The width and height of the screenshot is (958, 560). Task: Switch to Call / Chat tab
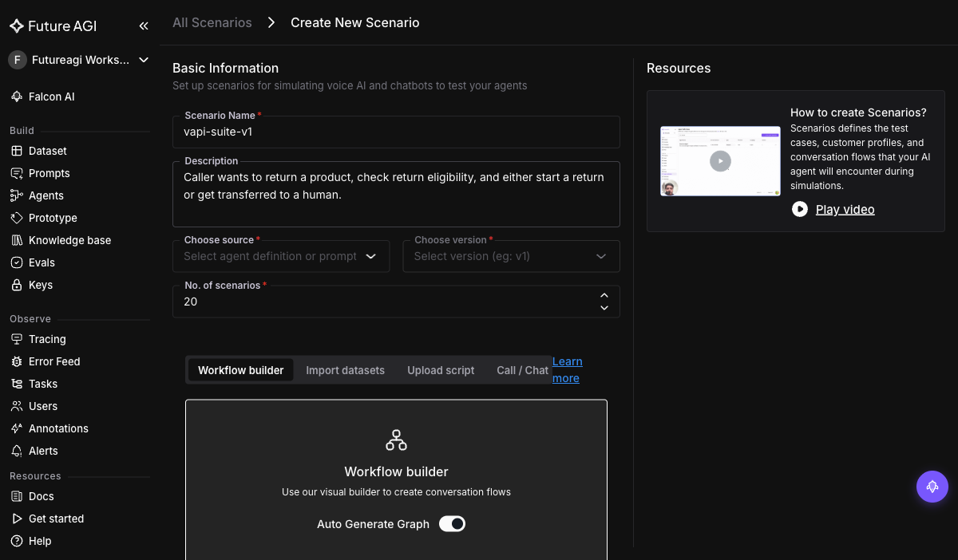(x=522, y=370)
